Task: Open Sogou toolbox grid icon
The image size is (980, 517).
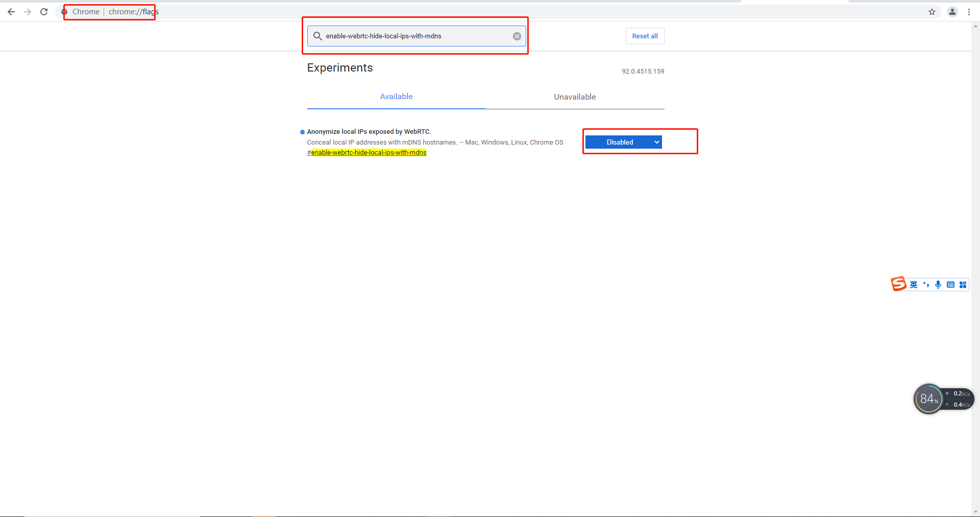Action: coord(963,285)
